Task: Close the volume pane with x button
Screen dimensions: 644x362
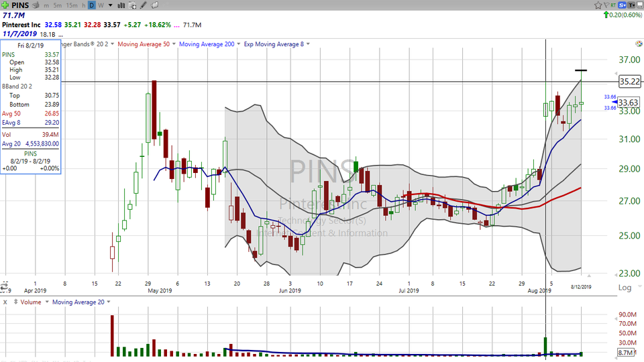Action: click(x=5, y=302)
